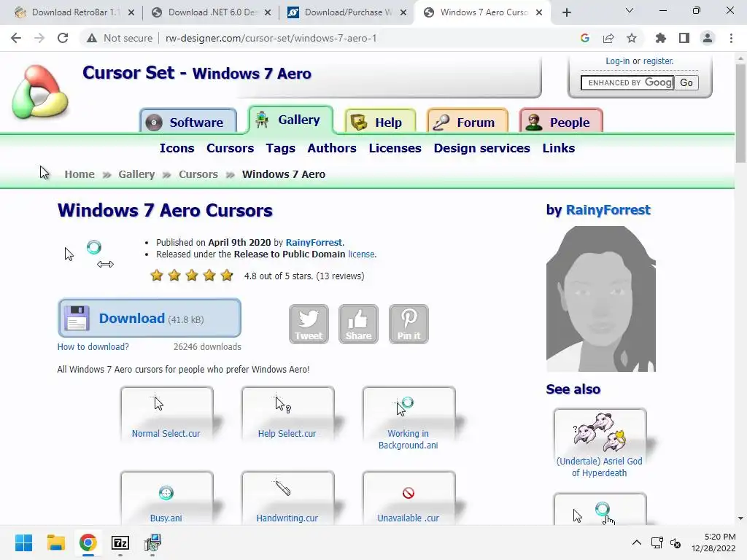Go to Cursors in the gallery menu
This screenshot has width=747, height=560.
coord(230,148)
